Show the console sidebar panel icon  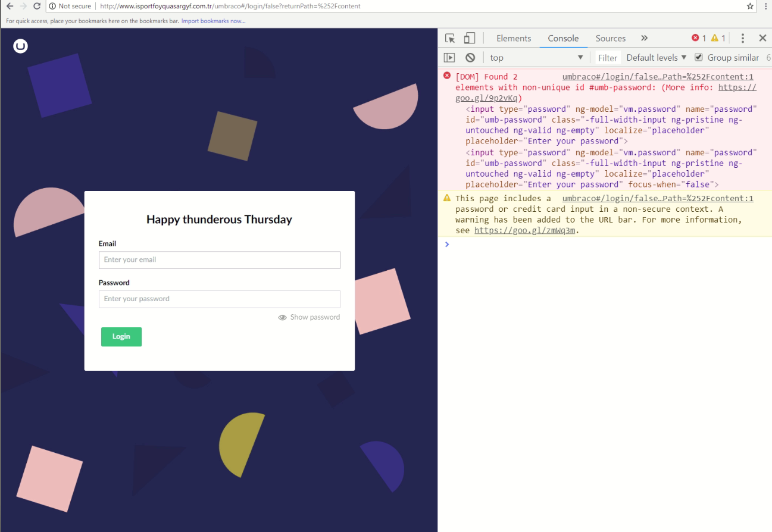pyautogui.click(x=449, y=58)
